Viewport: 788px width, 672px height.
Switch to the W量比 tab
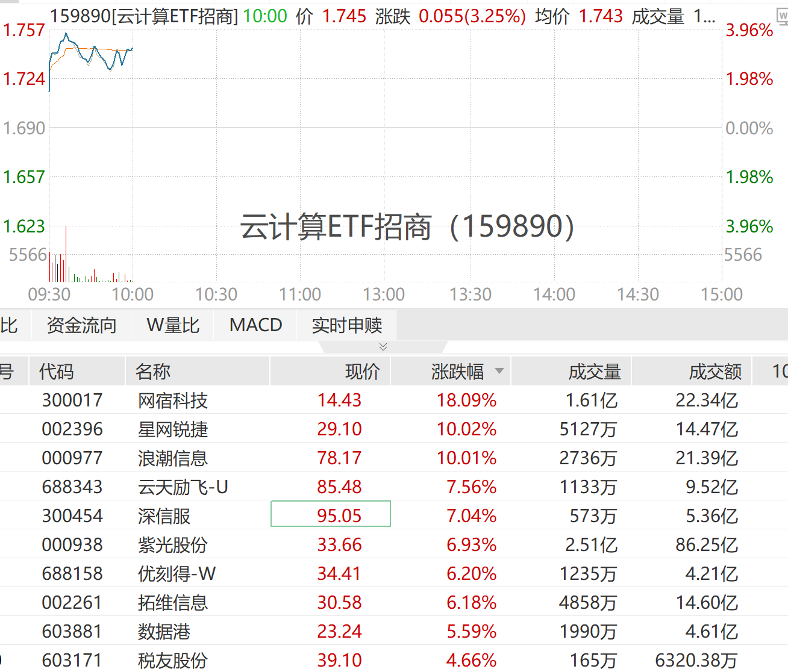173,325
